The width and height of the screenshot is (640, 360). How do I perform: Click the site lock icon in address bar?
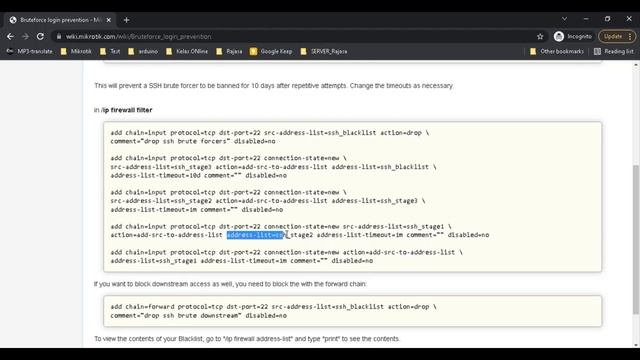click(59, 37)
